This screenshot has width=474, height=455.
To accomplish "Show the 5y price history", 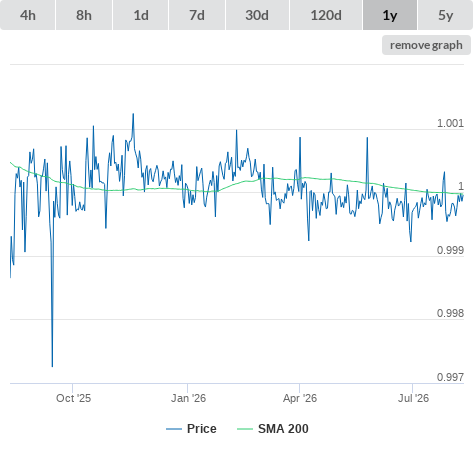I will coord(446,15).
